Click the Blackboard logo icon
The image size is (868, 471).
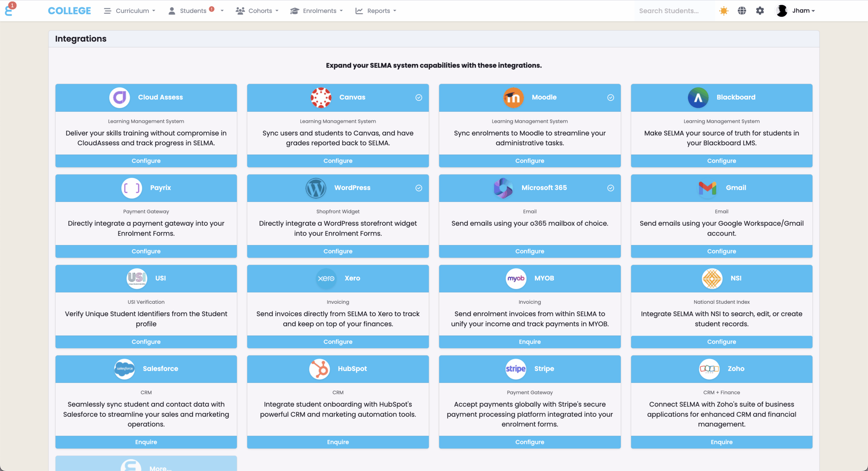(698, 97)
